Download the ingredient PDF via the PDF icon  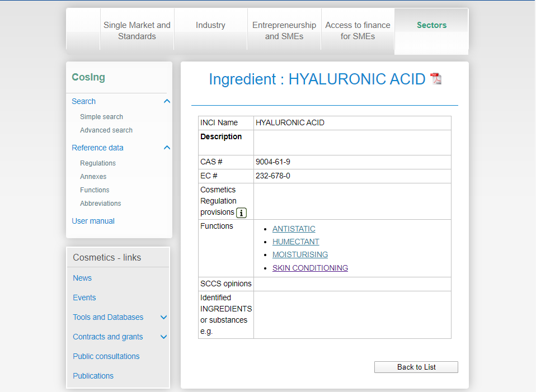point(436,79)
